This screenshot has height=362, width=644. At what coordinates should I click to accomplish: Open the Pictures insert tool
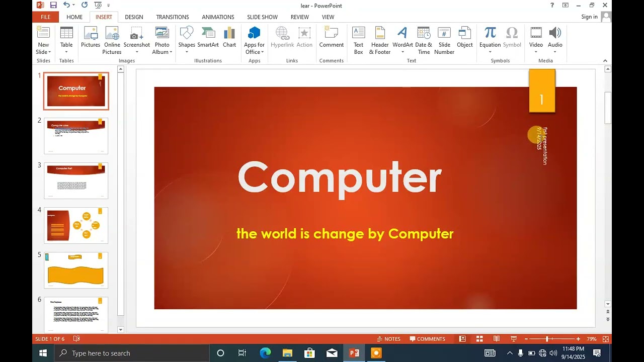click(x=91, y=38)
